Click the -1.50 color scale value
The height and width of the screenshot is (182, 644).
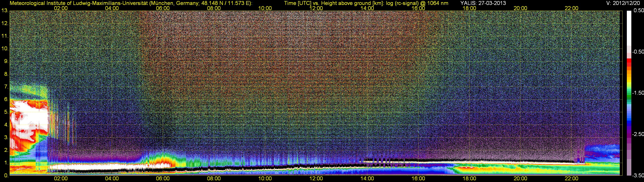[x=638, y=93]
